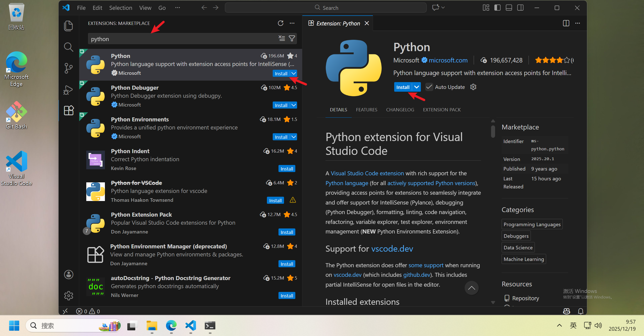Viewport: 644px width, 336px height.
Task: Switch to the CHANGELOG tab
Action: point(400,110)
